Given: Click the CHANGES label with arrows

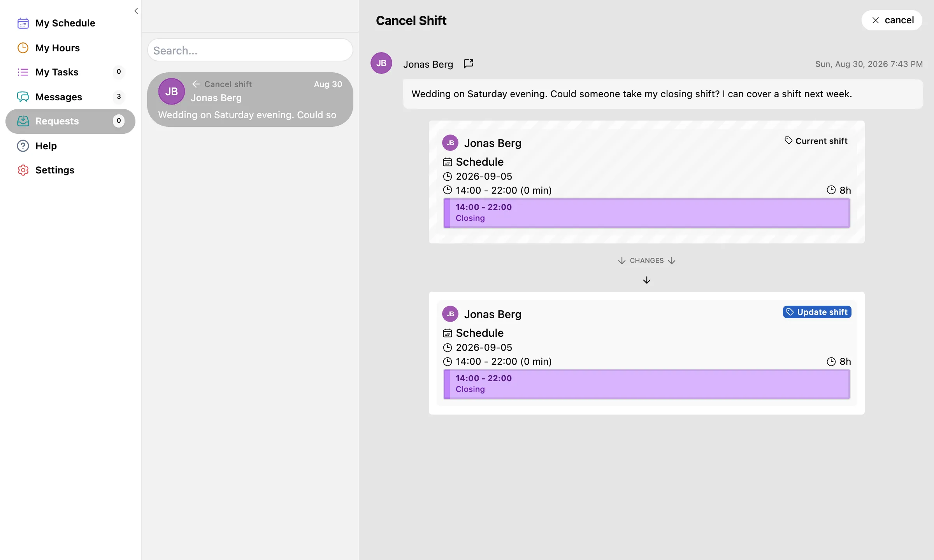Looking at the screenshot, I should (x=647, y=261).
